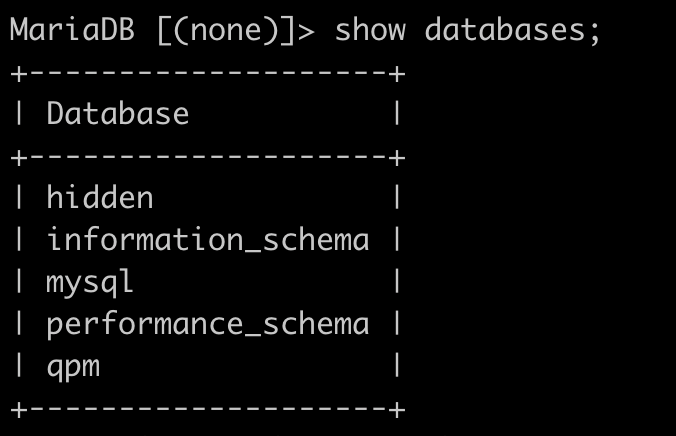Click the closing pipe after performance_schema
The height and width of the screenshot is (436, 676).
[x=397, y=323]
